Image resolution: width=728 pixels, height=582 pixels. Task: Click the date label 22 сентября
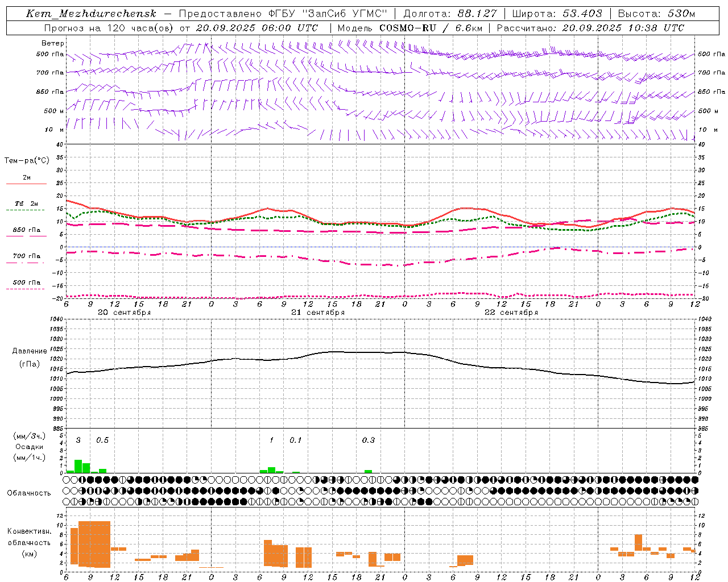pos(511,313)
